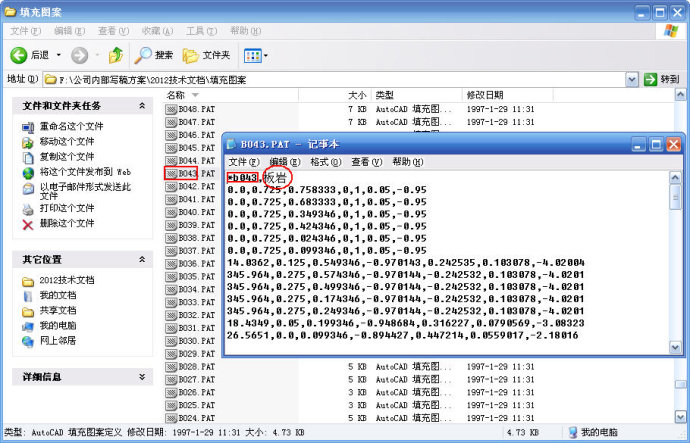Screen dimensions: 690x443
Task: Open Notepad 文件 menu
Action: click(x=243, y=162)
